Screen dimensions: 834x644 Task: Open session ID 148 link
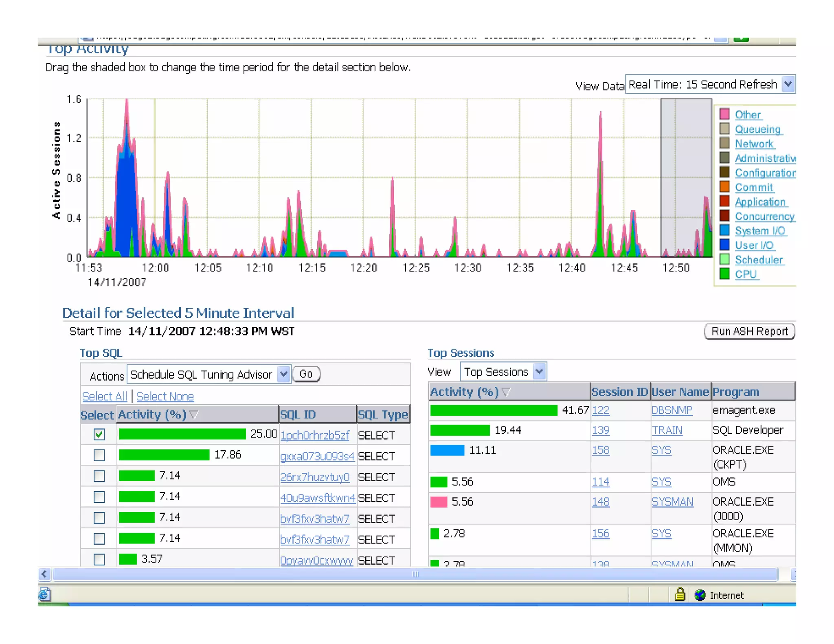[x=601, y=502]
